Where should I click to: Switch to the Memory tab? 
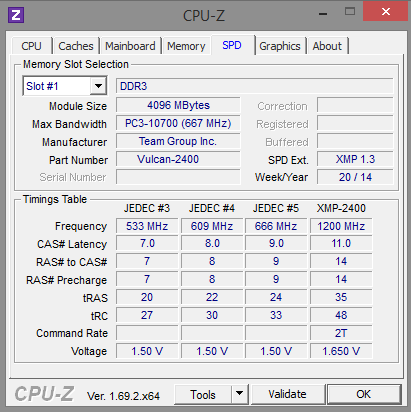[186, 46]
